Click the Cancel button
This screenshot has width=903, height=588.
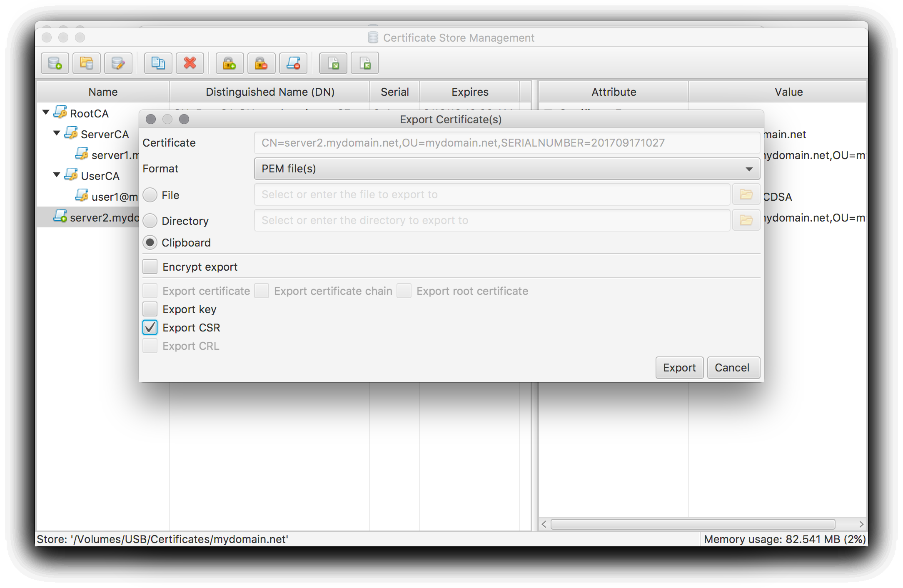[x=732, y=368]
